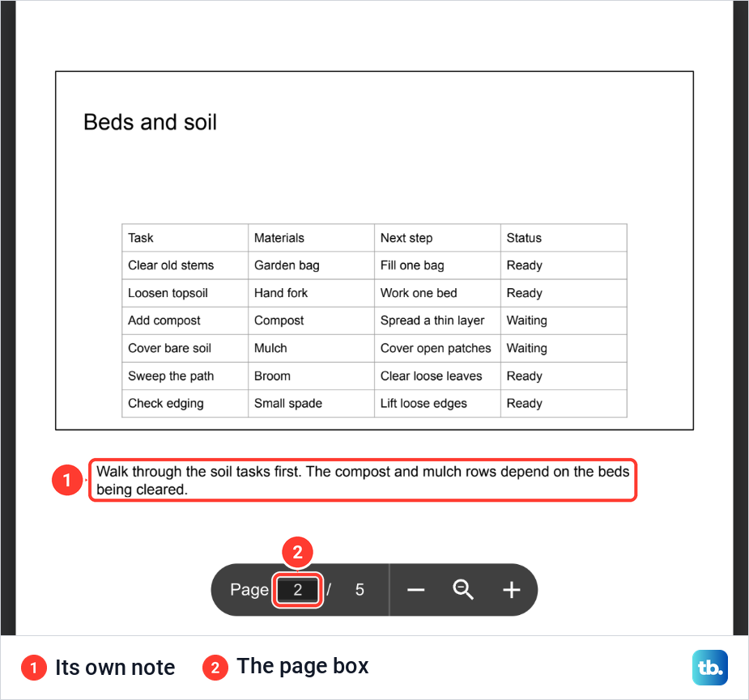Screen dimensions: 749x700
Task: Click the "Clear old stems" cell
Action: tap(185, 265)
